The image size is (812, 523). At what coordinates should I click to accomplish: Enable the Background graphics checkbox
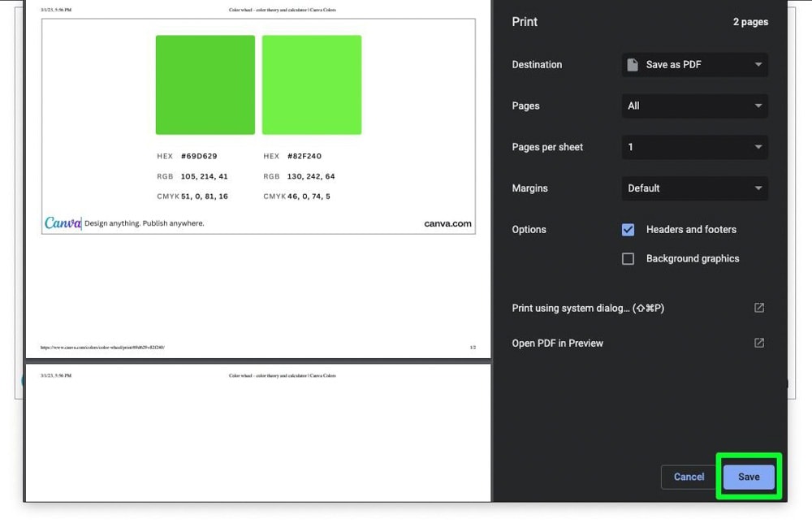tap(628, 259)
